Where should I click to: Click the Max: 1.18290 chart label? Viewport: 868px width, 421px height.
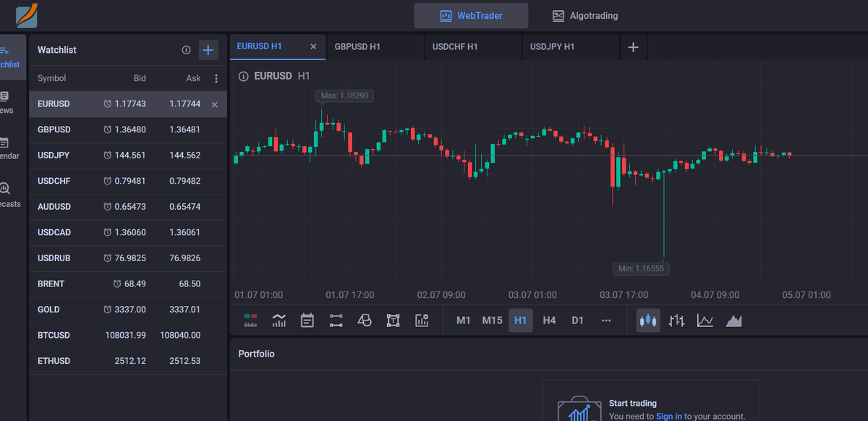(345, 95)
